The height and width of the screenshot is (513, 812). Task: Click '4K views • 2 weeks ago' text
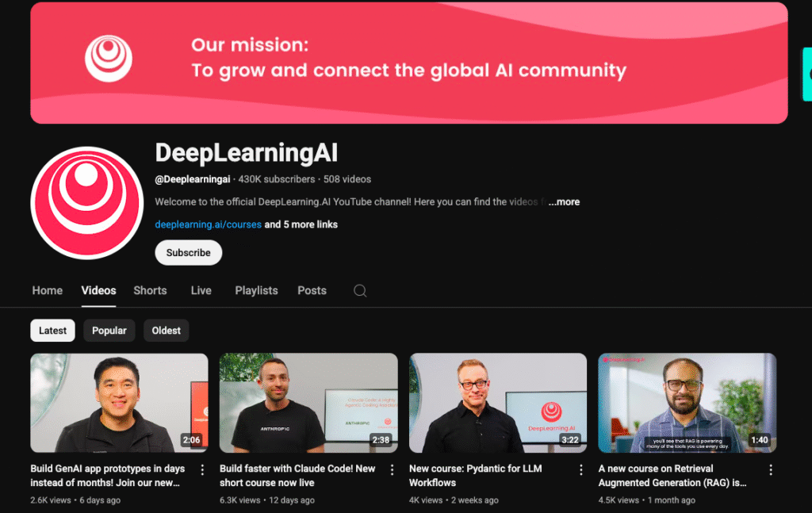coord(454,500)
